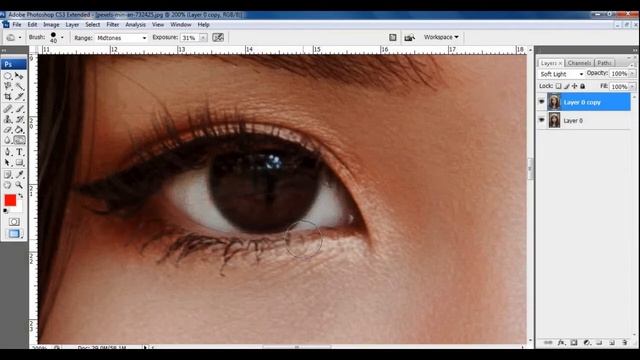Toggle lock image pixels
The width and height of the screenshot is (640, 360).
[x=567, y=86]
